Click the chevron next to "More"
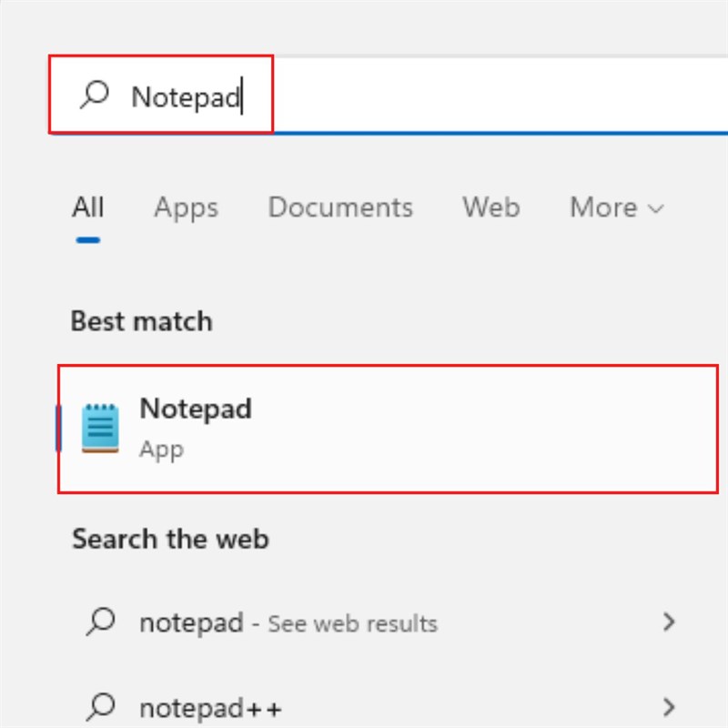The width and height of the screenshot is (728, 728). pos(655,207)
